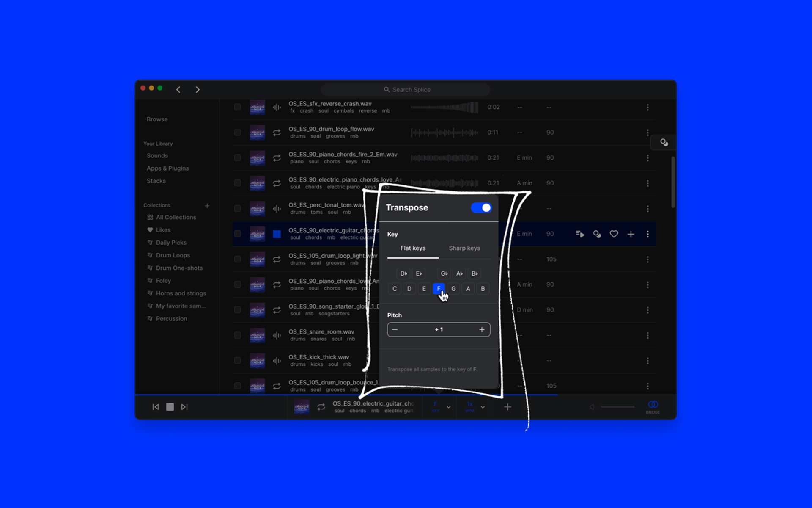Viewport: 812px width, 508px height.
Task: Tick the checkbox beside piano_chords_fire sample
Action: click(238, 158)
